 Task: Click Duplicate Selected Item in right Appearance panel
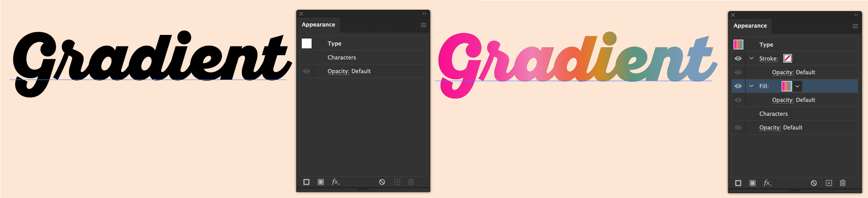tap(829, 183)
